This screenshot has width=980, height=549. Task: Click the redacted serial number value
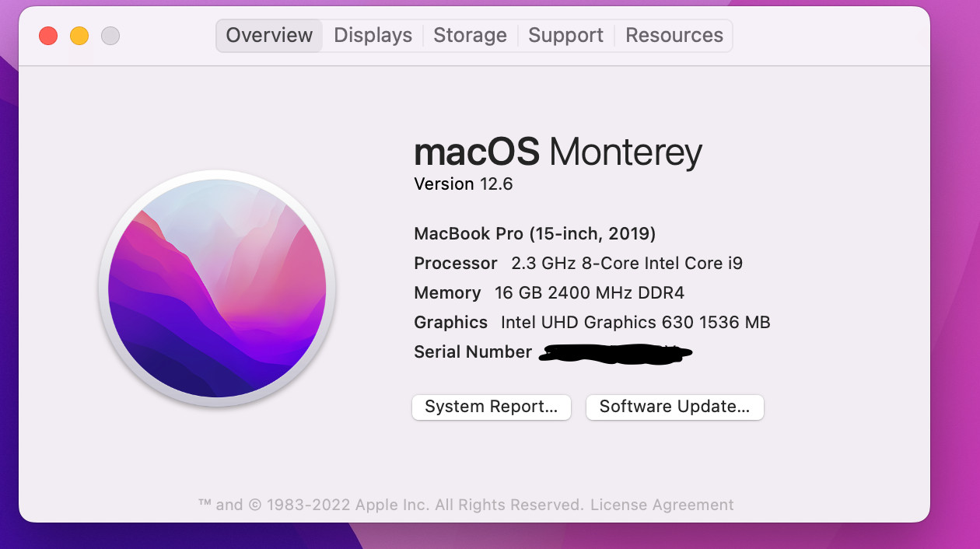pyautogui.click(x=614, y=353)
